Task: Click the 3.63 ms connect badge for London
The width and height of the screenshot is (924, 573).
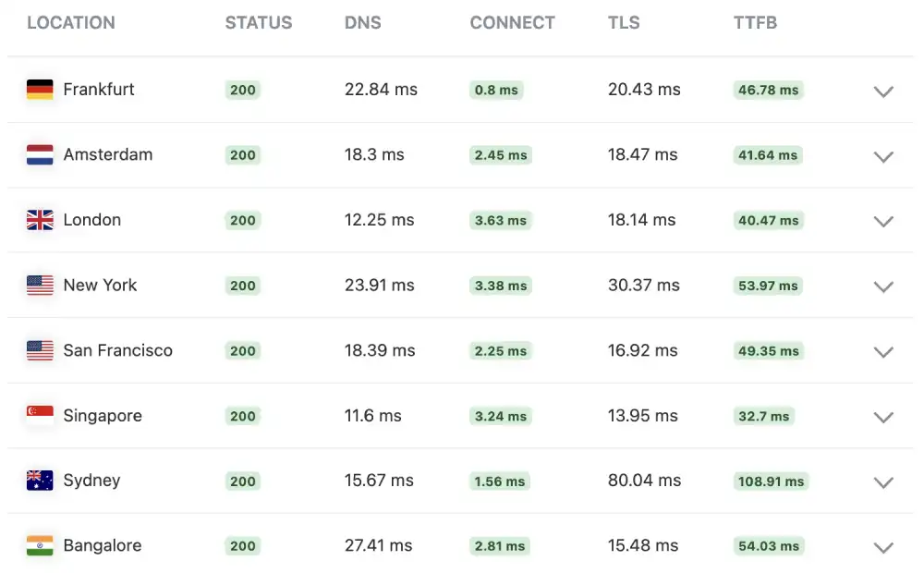Action: pyautogui.click(x=500, y=220)
